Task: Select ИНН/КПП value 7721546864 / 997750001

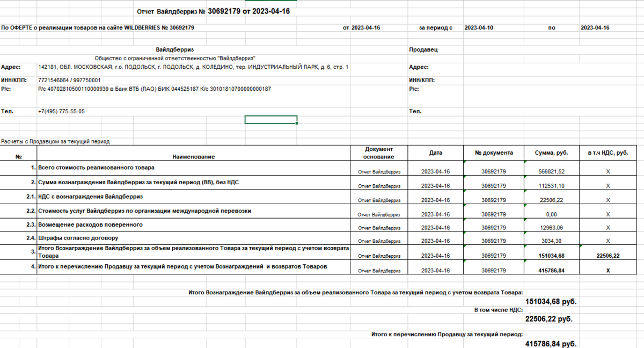Action: coord(69,80)
